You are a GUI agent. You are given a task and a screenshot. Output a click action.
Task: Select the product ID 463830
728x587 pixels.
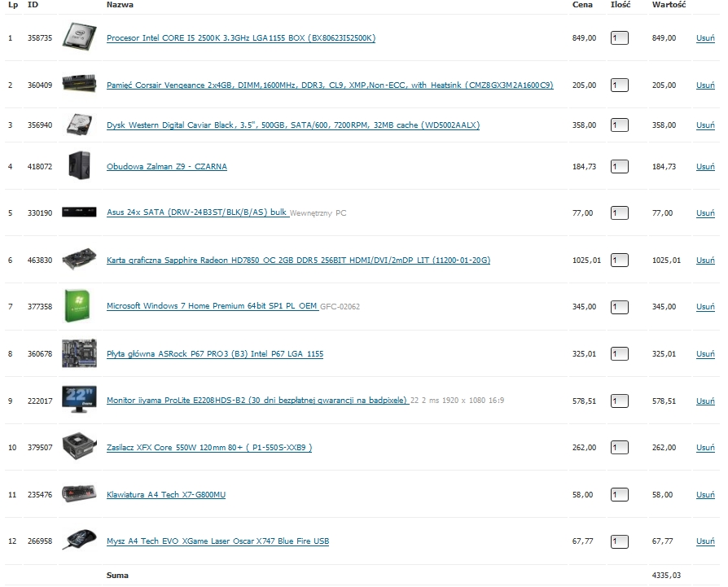(x=40, y=261)
